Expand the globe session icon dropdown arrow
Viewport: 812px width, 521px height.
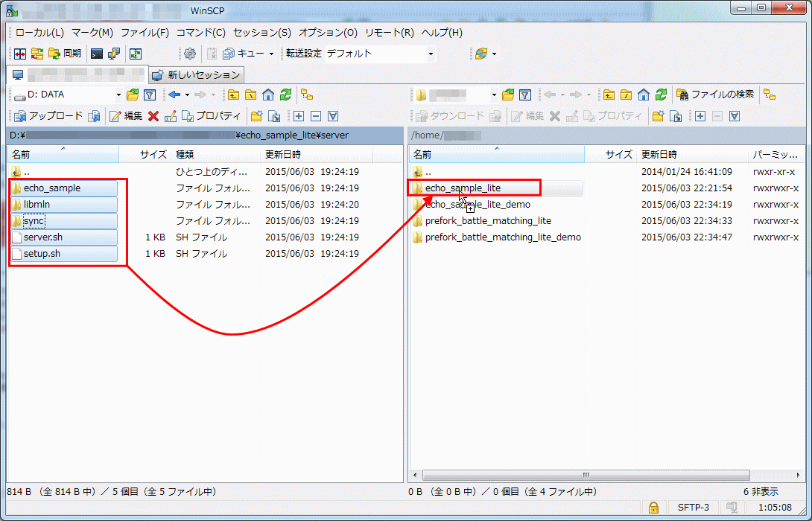pos(494,54)
